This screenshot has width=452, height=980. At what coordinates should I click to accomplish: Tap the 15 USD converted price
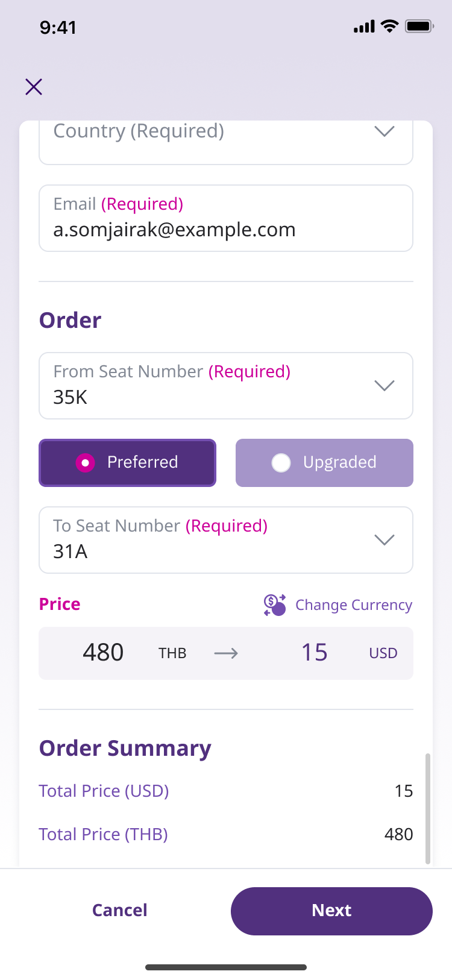(315, 653)
